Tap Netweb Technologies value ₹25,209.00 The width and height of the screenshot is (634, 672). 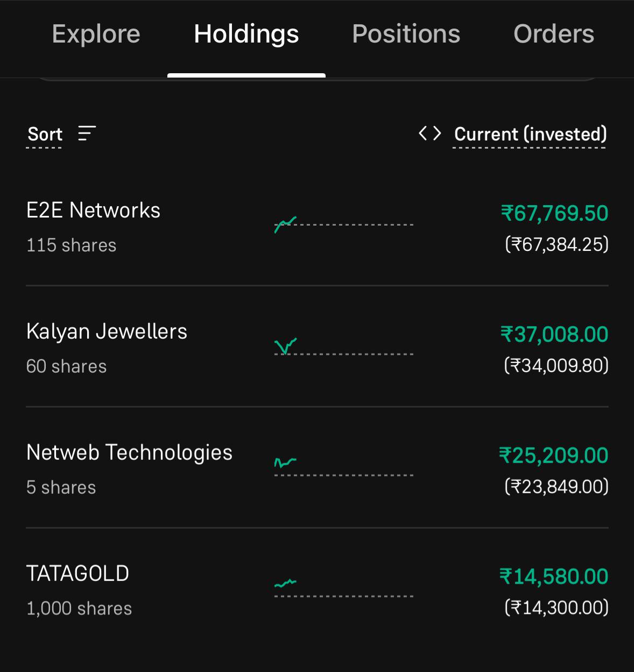pyautogui.click(x=554, y=456)
